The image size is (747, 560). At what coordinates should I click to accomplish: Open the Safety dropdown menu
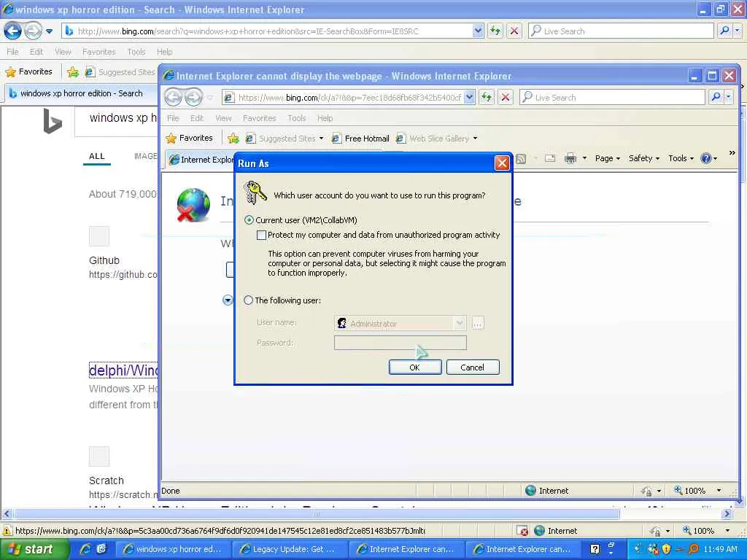tap(643, 158)
